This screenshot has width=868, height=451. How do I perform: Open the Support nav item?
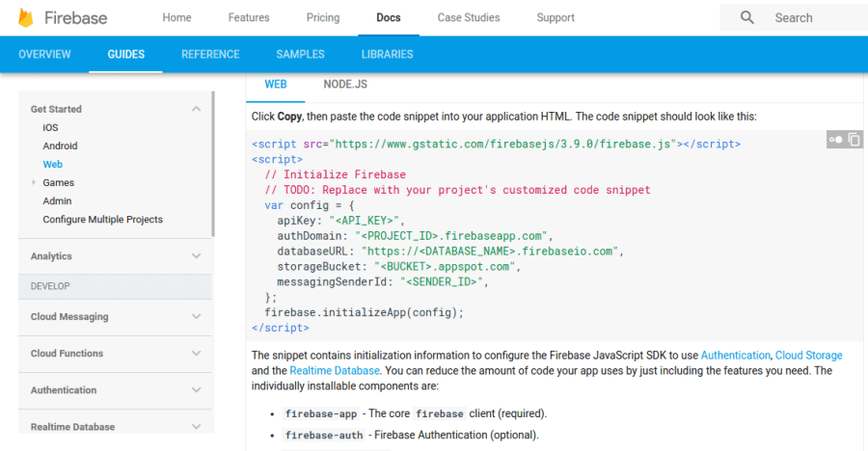point(556,17)
